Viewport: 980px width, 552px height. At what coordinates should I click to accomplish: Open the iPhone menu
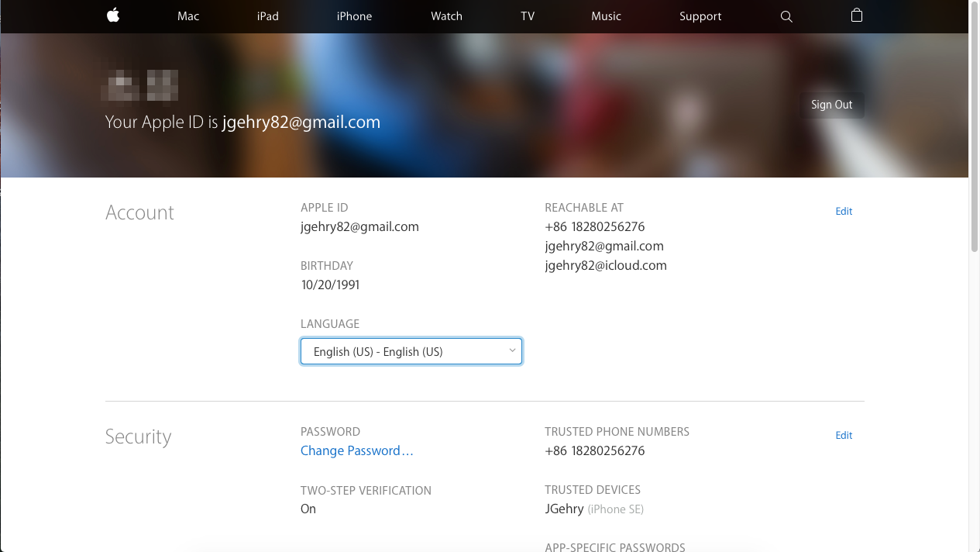tap(354, 16)
